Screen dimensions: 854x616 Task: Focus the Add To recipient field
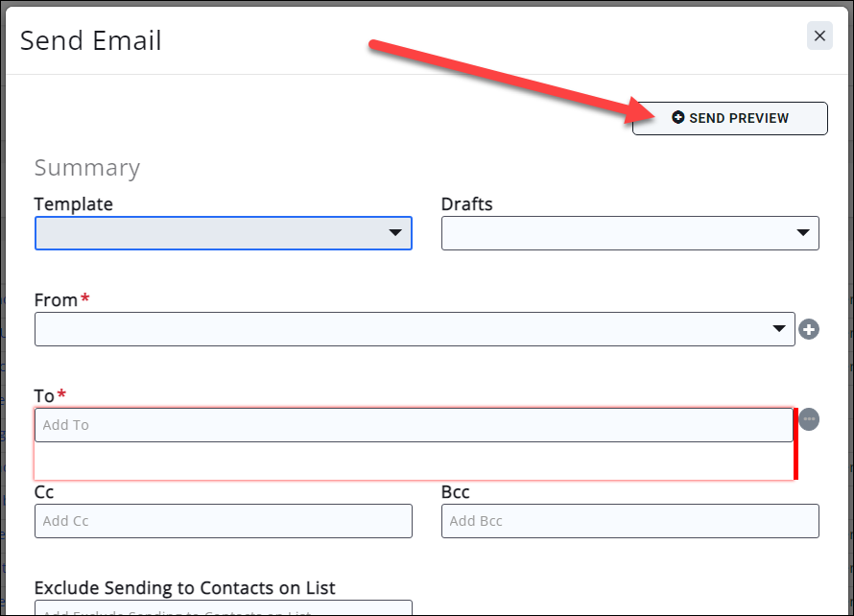(x=413, y=425)
